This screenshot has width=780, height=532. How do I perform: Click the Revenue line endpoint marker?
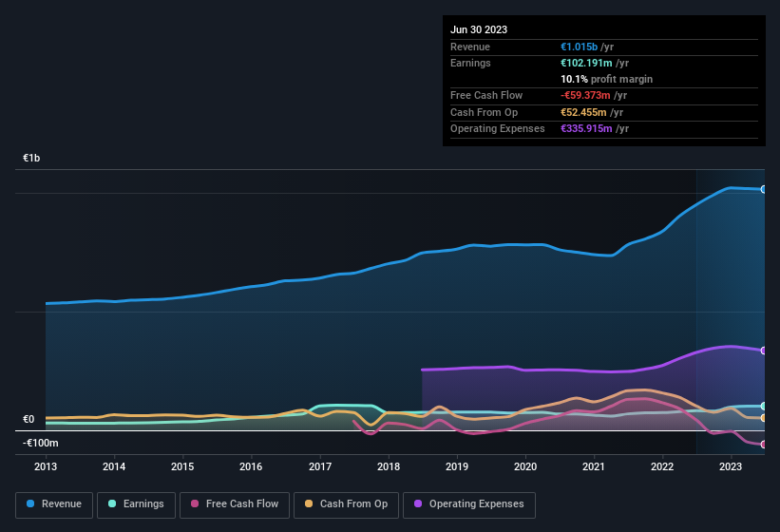[x=764, y=189]
